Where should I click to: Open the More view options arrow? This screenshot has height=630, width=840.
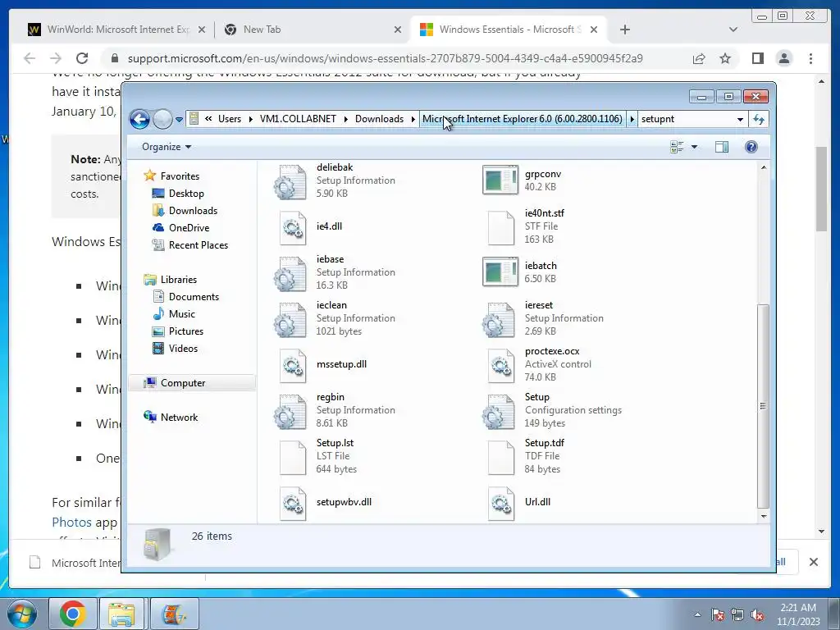[694, 147]
